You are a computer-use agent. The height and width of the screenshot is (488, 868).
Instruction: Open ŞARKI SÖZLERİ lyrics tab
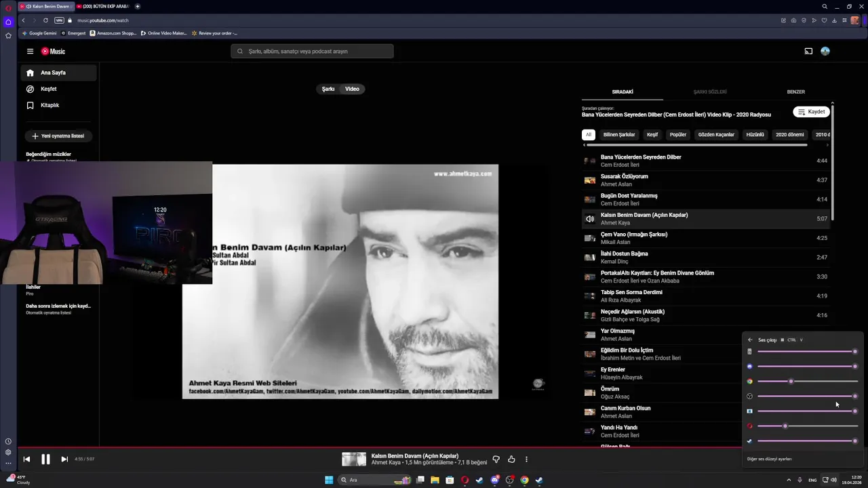[710, 91]
